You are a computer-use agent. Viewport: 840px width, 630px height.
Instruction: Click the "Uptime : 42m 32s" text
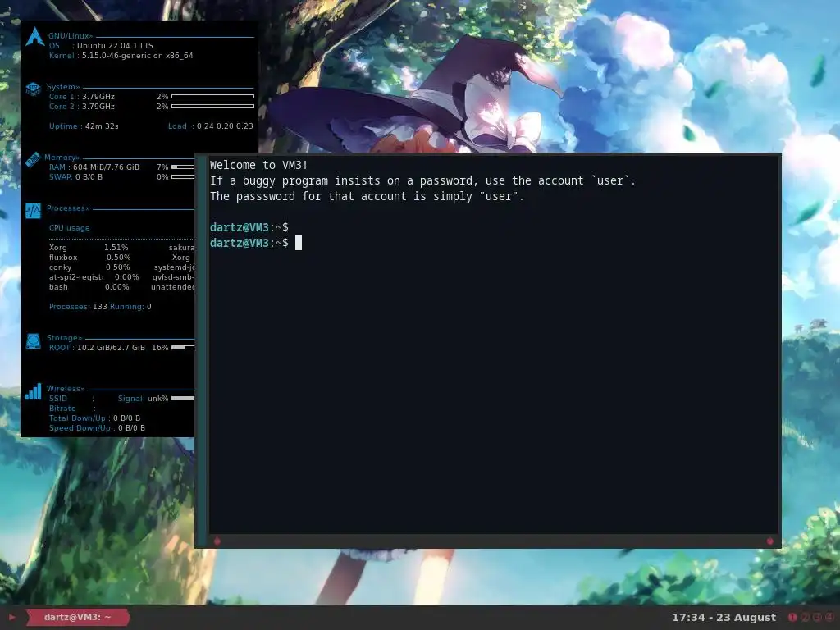(x=84, y=126)
